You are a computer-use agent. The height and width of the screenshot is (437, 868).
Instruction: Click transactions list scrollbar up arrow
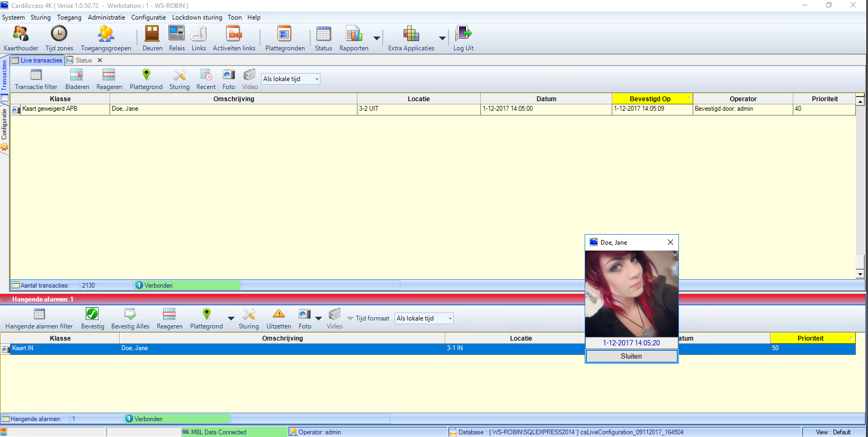(860, 101)
